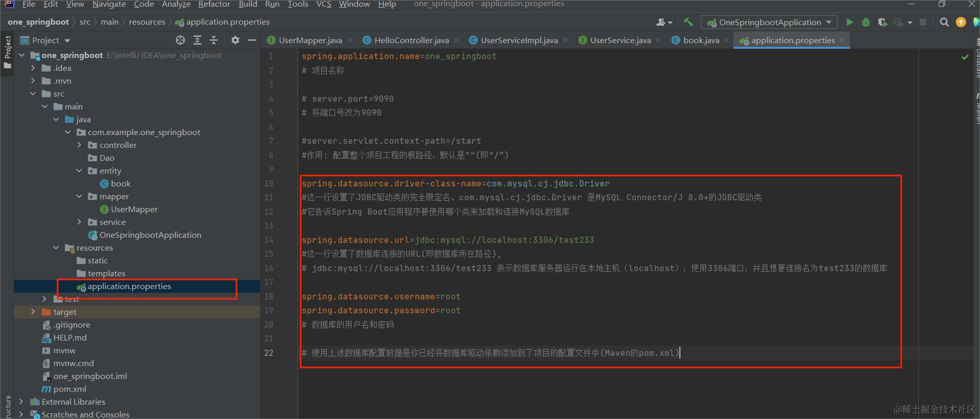Click the resources breadcrumb
This screenshot has height=419, width=980.
(x=147, y=22)
